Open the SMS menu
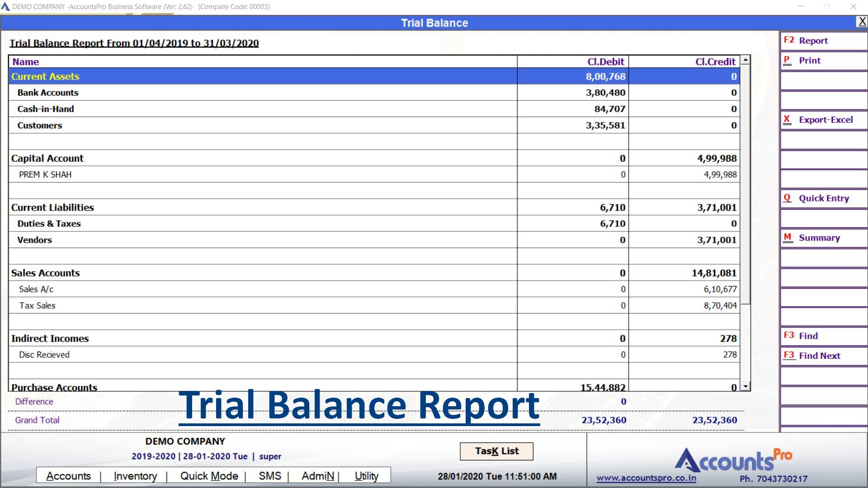Image resolution: width=868 pixels, height=488 pixels. coord(270,476)
